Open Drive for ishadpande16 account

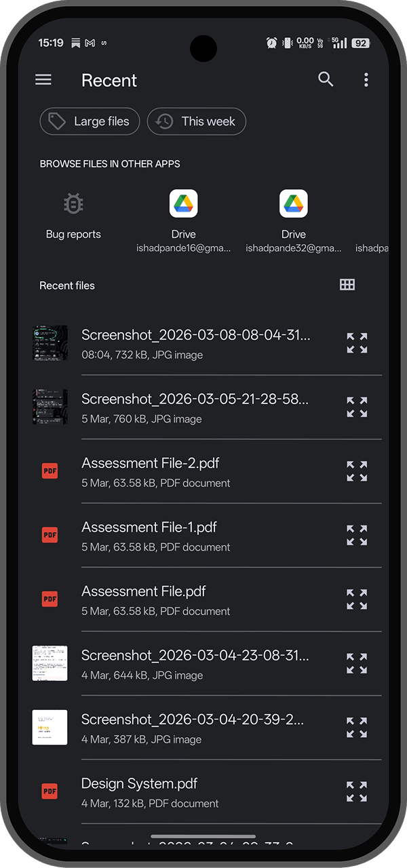183,217
